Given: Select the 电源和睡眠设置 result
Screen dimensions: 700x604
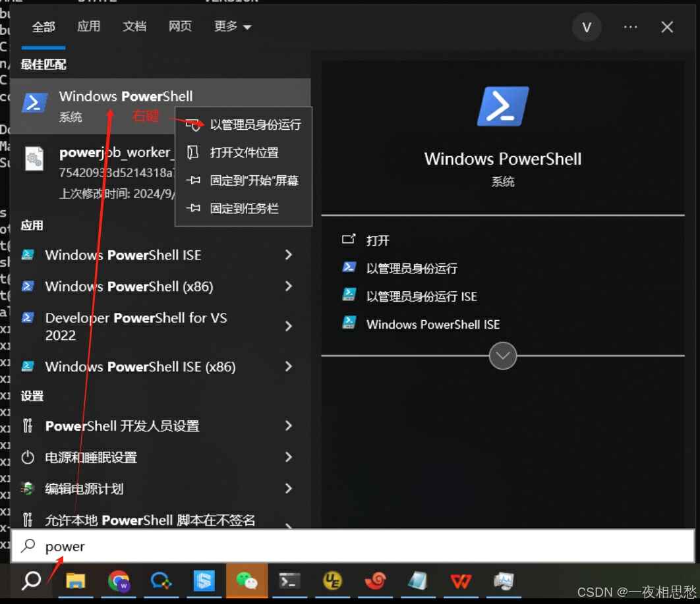Looking at the screenshot, I should [x=160, y=457].
